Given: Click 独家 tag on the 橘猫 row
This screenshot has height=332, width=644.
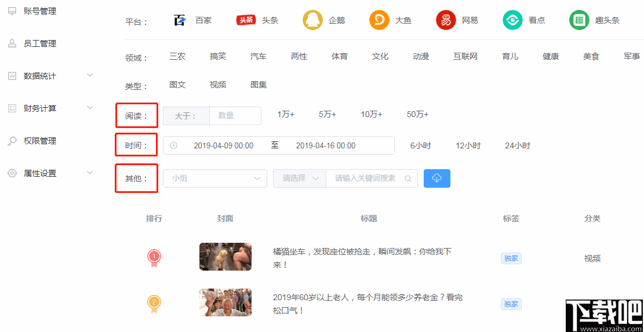Looking at the screenshot, I should pyautogui.click(x=511, y=258).
